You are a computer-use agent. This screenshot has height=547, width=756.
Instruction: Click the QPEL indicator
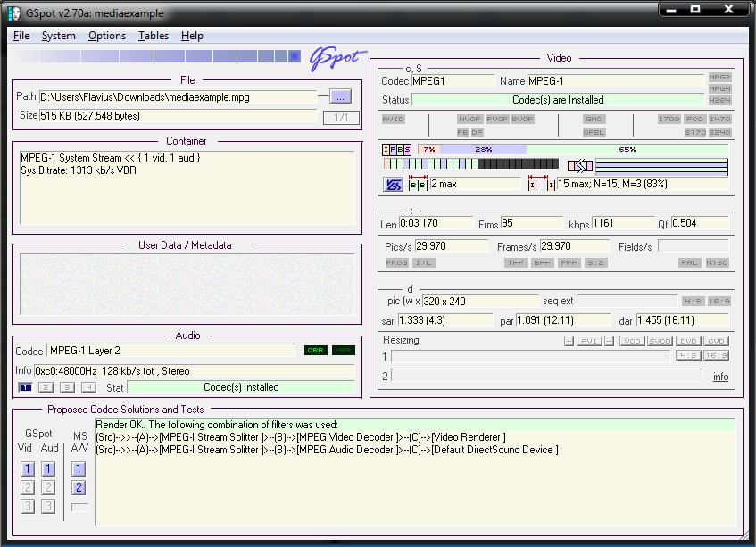594,132
